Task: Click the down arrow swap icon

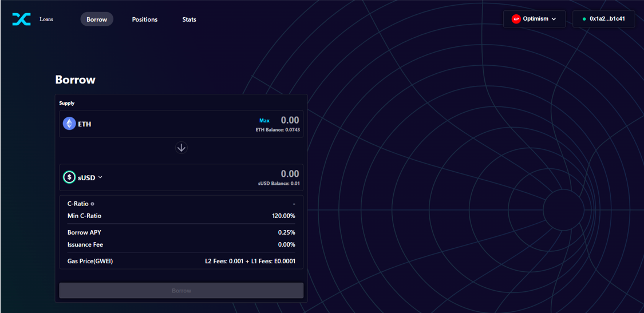Action: [181, 148]
